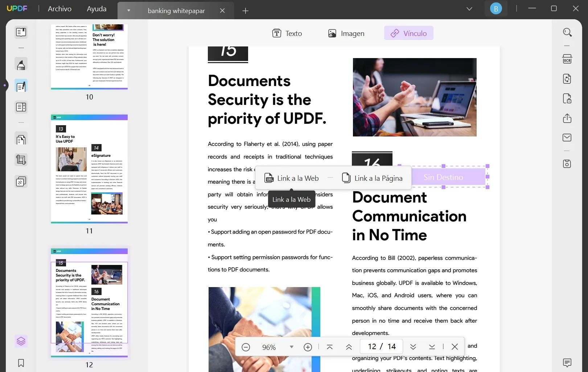Add a new tab with plus button

(x=246, y=11)
